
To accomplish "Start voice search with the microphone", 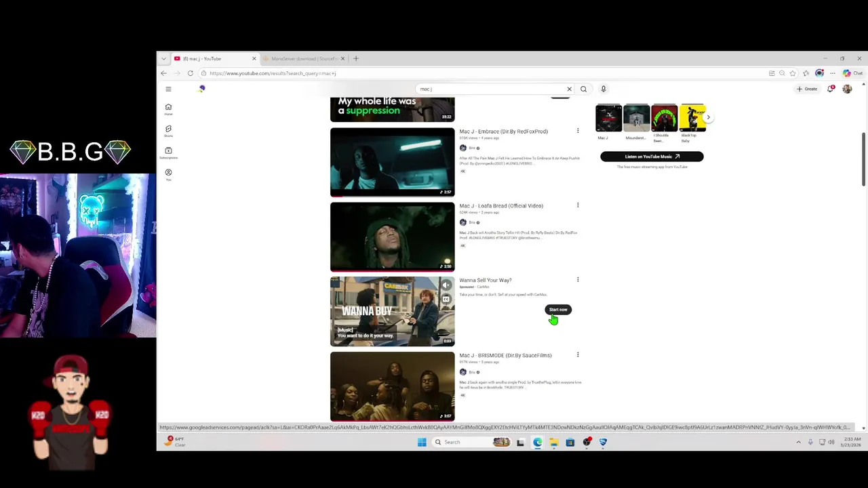I will point(603,89).
